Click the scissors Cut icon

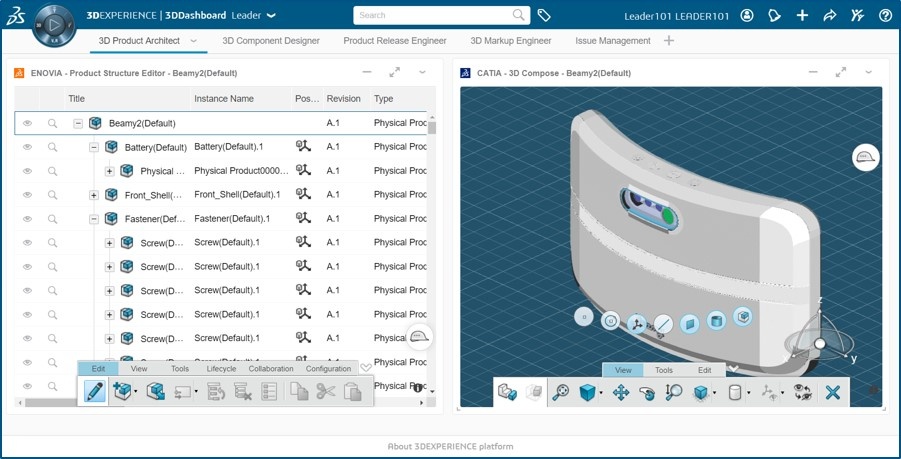(x=325, y=391)
